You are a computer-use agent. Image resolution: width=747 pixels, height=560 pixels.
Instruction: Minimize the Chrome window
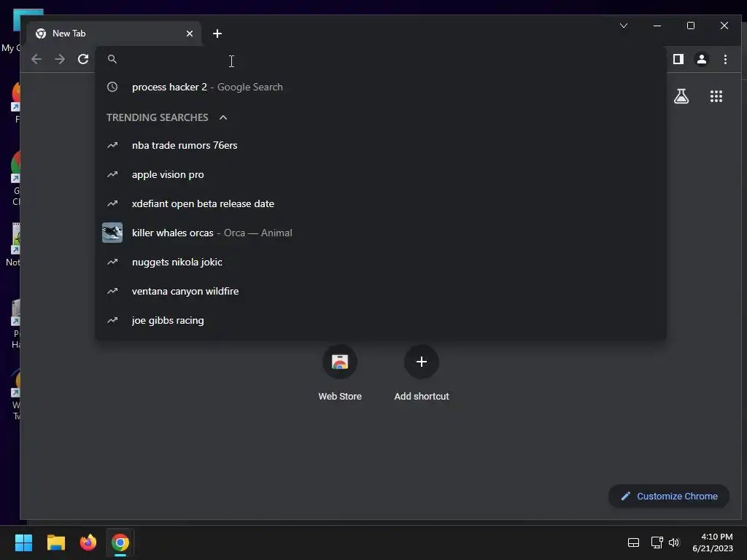(x=657, y=26)
